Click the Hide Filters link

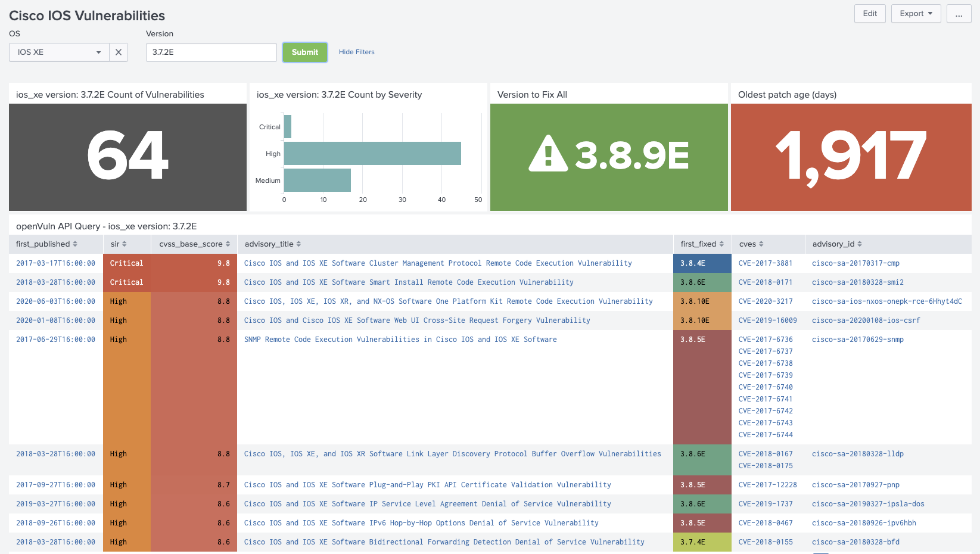[x=357, y=52]
